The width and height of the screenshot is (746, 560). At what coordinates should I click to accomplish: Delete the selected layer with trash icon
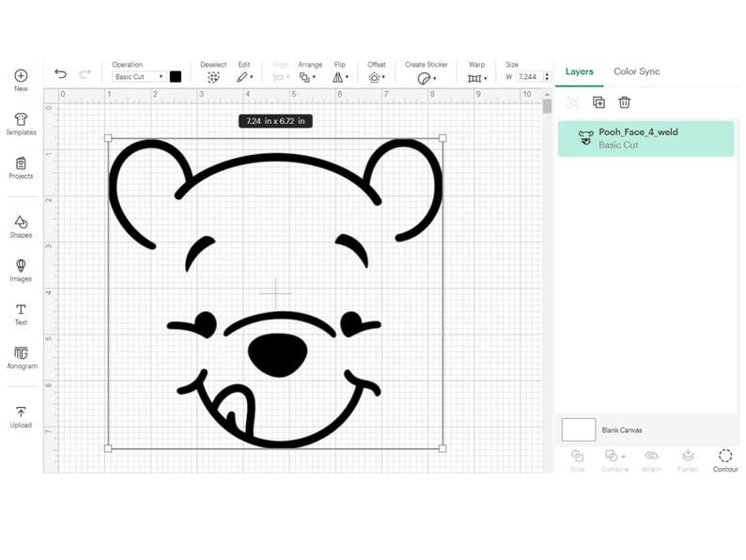[x=624, y=102]
